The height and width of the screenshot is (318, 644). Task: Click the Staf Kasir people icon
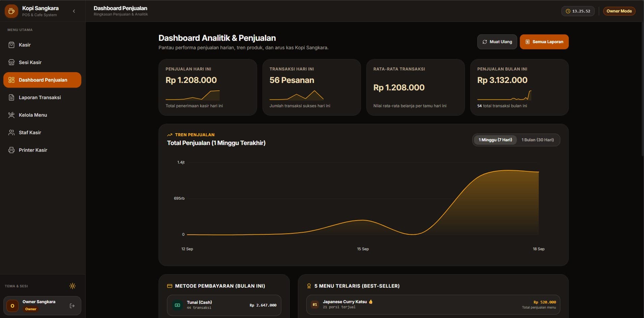coord(11,133)
